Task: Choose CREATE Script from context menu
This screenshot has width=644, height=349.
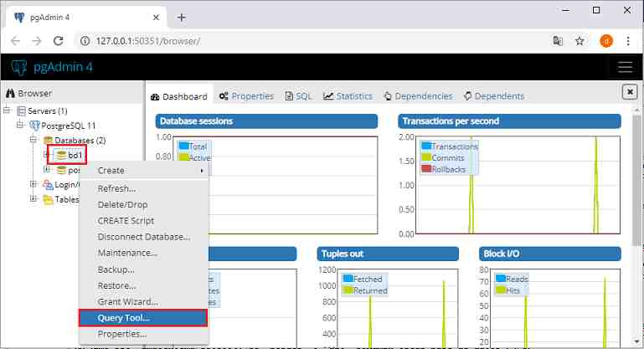Action: [x=144, y=221]
